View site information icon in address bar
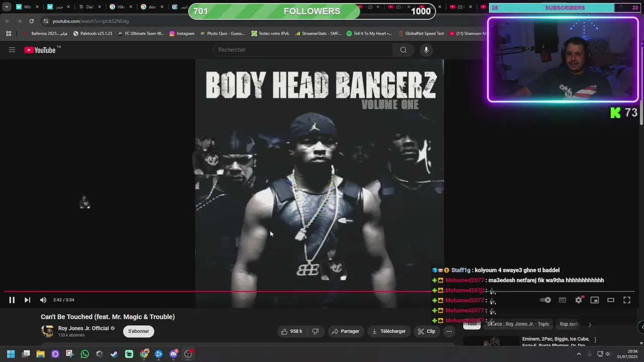The image size is (644, 362). [x=46, y=21]
